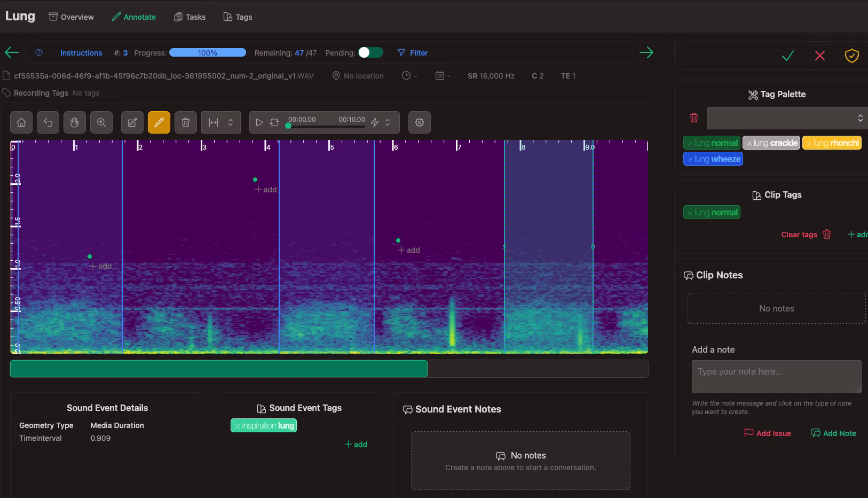
Task: Switch to the Tags tab
Action: click(x=238, y=17)
